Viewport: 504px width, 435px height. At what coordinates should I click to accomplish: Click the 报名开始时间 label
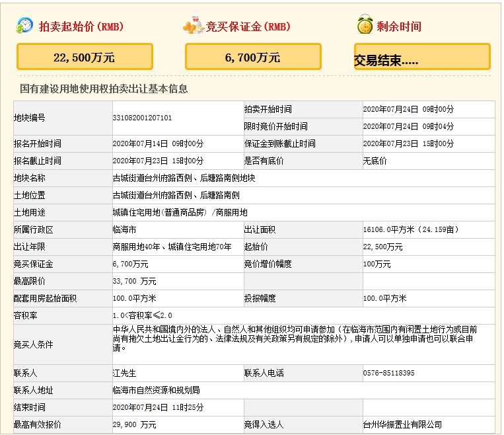click(x=37, y=143)
